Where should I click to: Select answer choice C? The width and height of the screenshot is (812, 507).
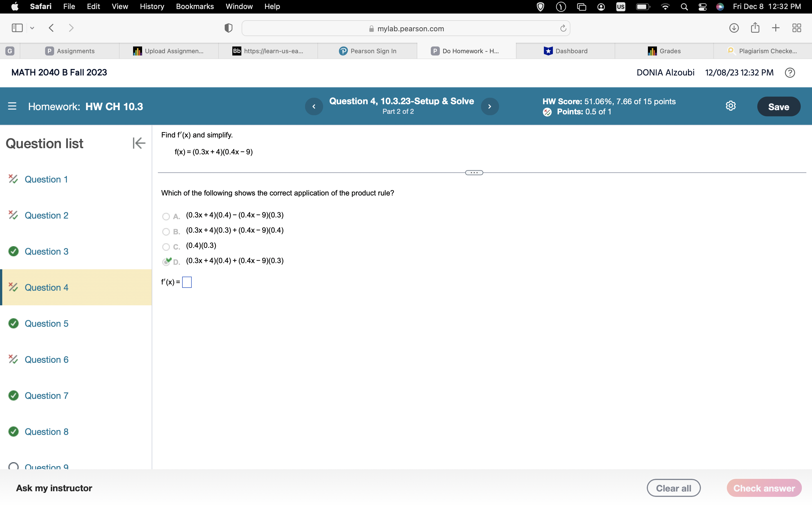tap(166, 247)
